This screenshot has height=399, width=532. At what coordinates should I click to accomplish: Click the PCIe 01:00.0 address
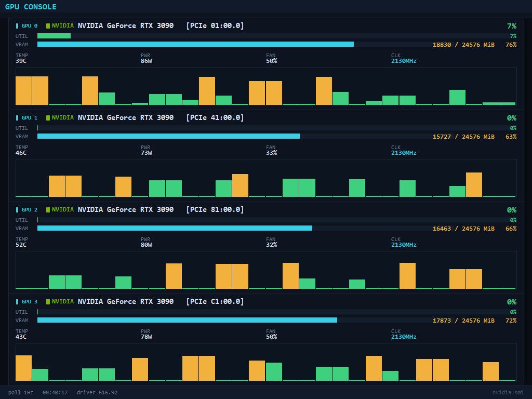215,26
